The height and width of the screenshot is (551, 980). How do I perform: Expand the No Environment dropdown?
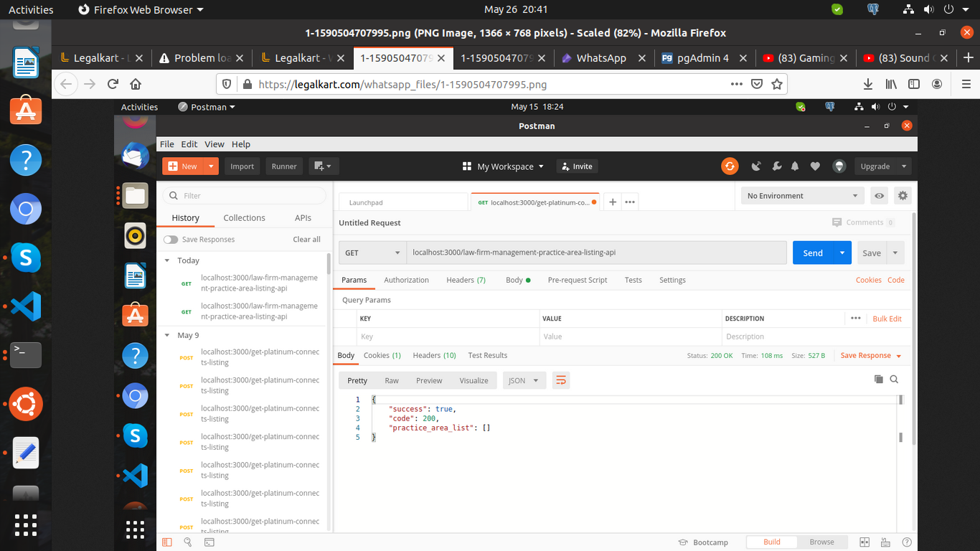[802, 196]
